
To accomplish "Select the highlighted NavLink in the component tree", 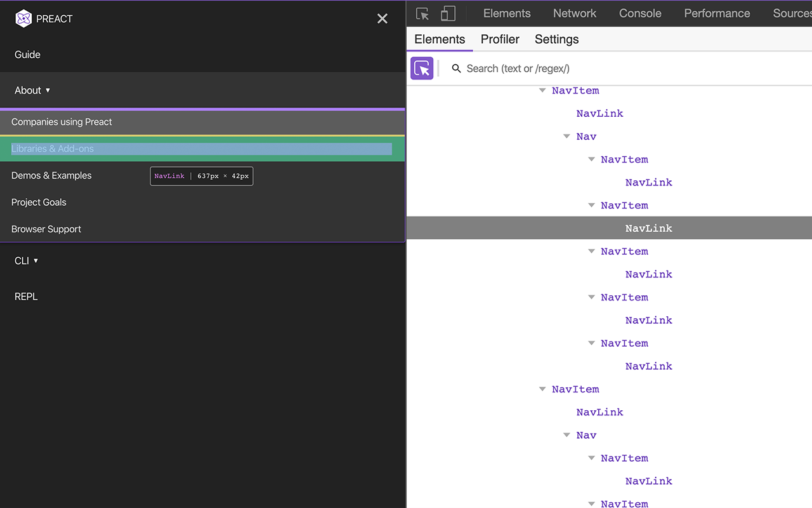I will [648, 228].
